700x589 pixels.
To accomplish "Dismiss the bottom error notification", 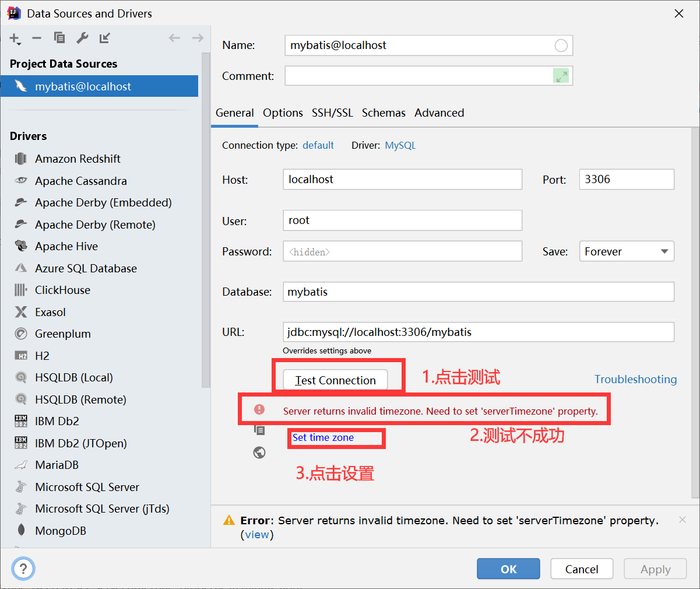I will [x=683, y=520].
